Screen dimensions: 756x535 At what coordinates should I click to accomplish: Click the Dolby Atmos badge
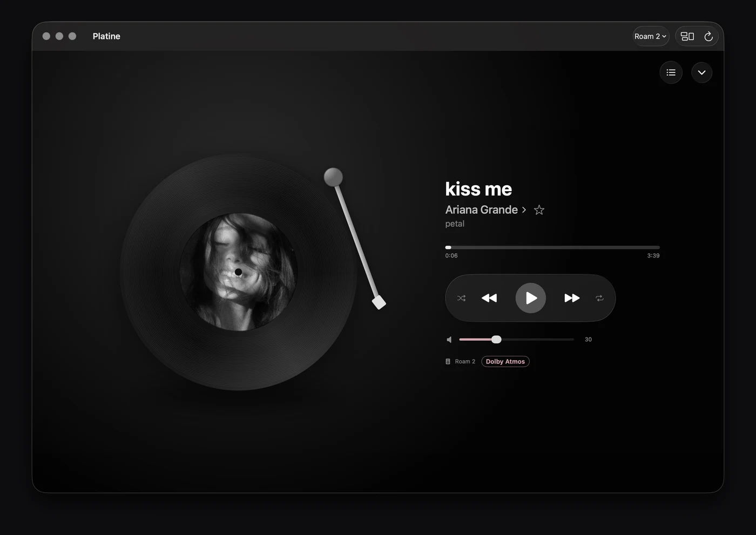(505, 362)
